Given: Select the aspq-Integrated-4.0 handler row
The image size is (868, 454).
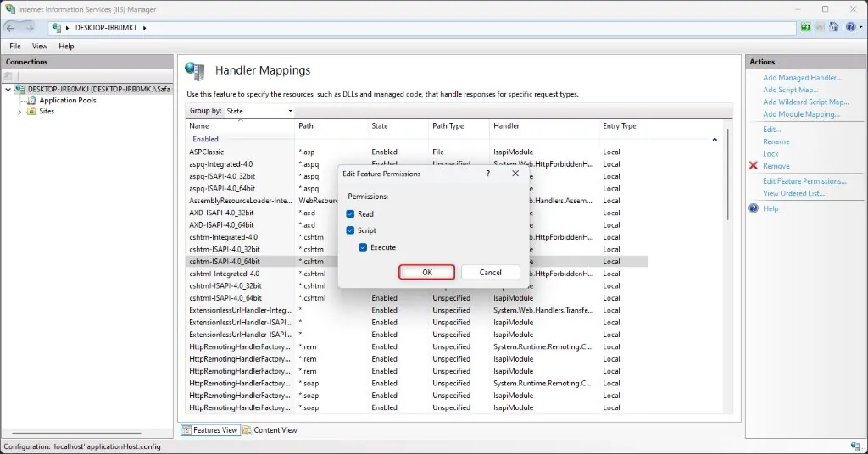Looking at the screenshot, I should click(x=416, y=164).
